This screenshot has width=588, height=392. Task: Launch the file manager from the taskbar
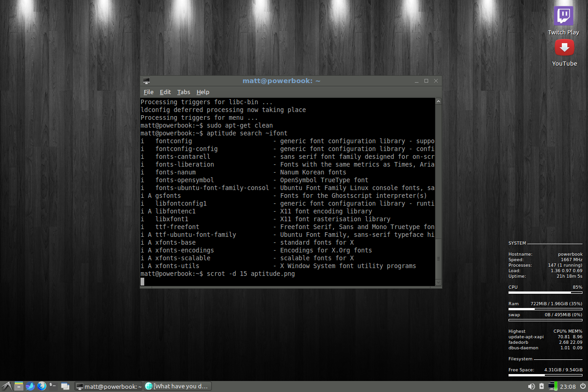(x=18, y=386)
